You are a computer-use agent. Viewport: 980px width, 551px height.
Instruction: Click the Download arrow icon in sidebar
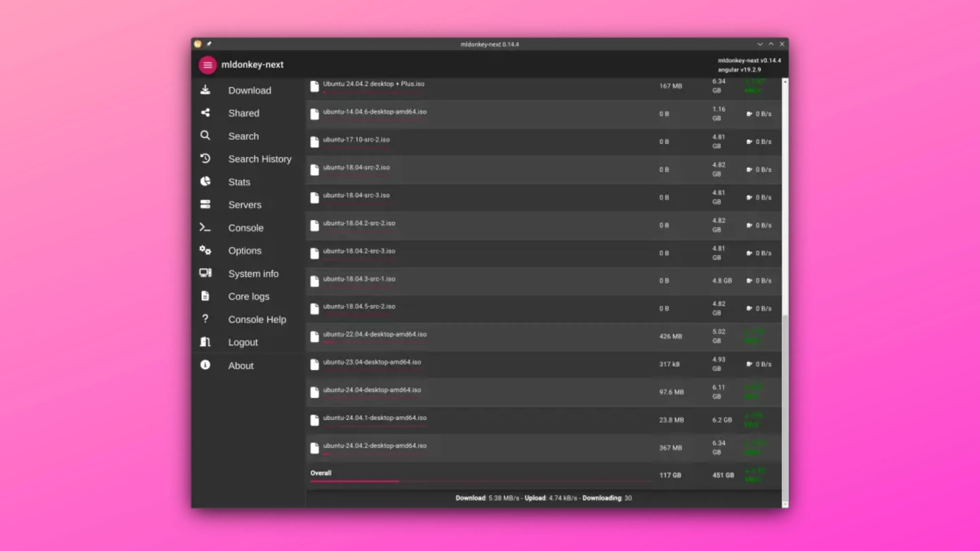pyautogui.click(x=205, y=90)
